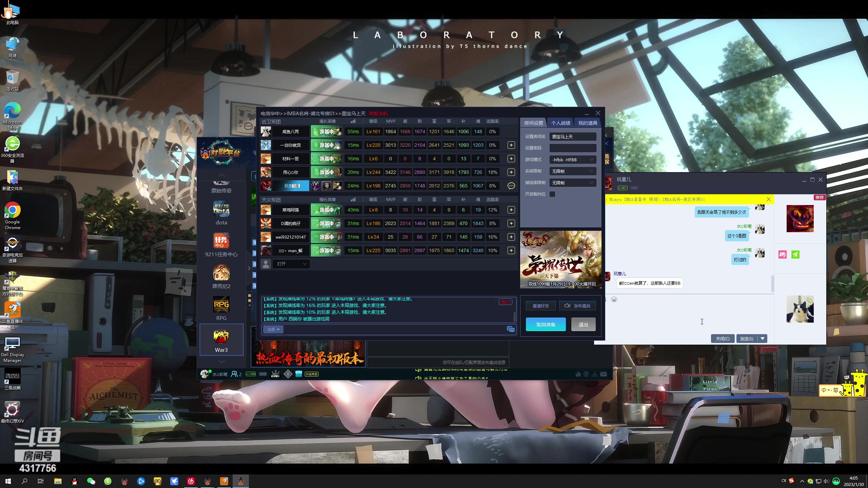Open the 打开 empty slot dropdown

coord(292,264)
